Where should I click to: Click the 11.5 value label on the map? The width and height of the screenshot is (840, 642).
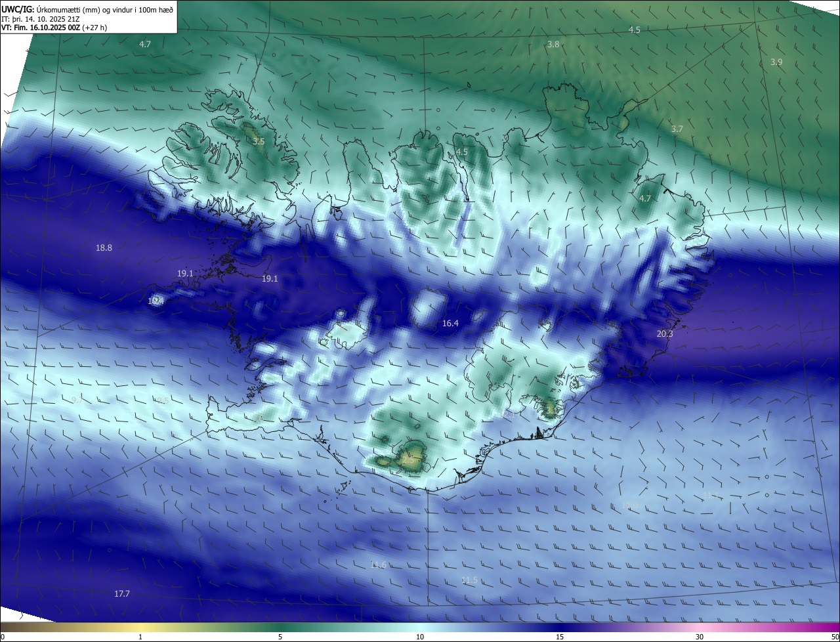tap(469, 580)
